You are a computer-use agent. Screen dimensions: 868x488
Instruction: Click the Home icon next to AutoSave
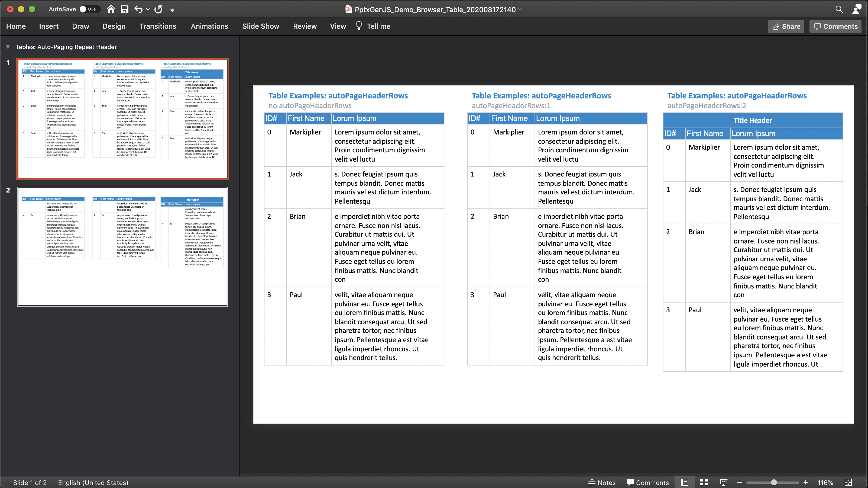coord(111,9)
